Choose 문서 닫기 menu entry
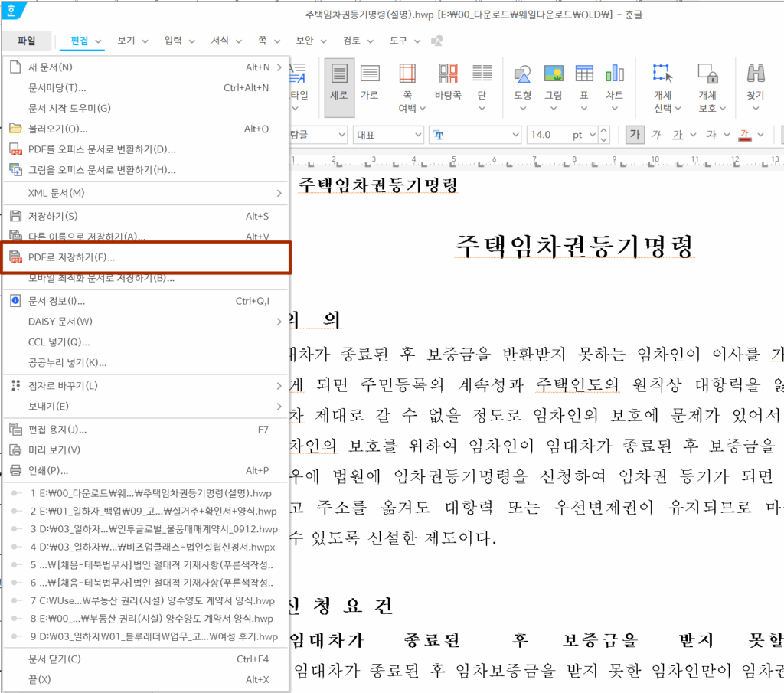 [146, 659]
